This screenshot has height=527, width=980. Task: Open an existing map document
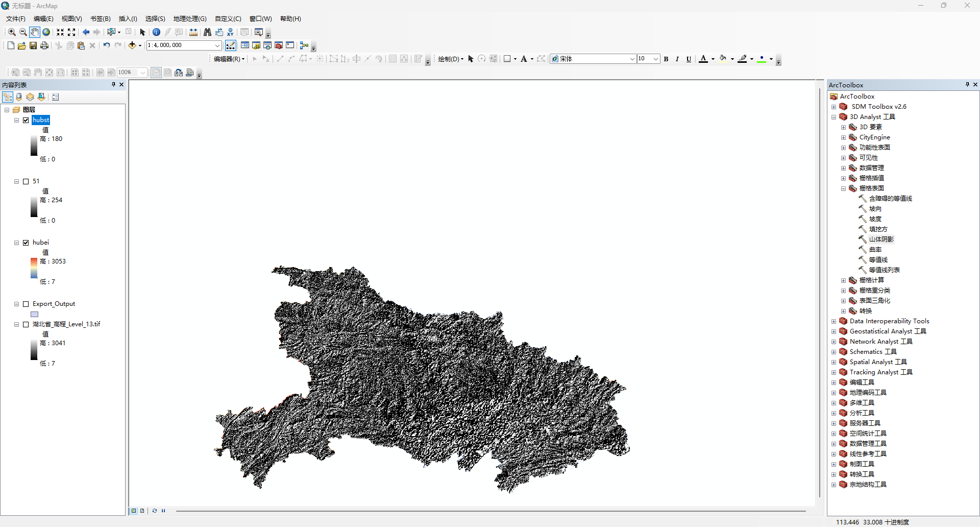pyautogui.click(x=22, y=45)
